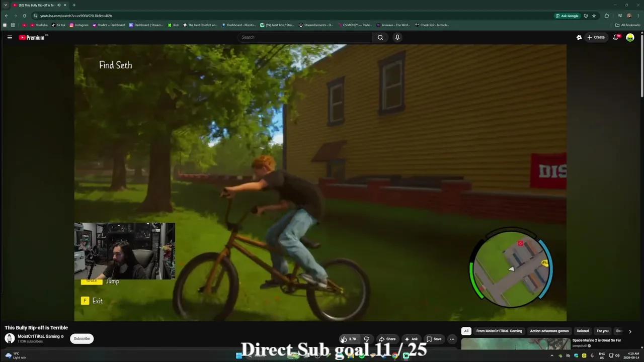Open YouTube notifications bell
The height and width of the screenshot is (362, 644).
pos(616,37)
